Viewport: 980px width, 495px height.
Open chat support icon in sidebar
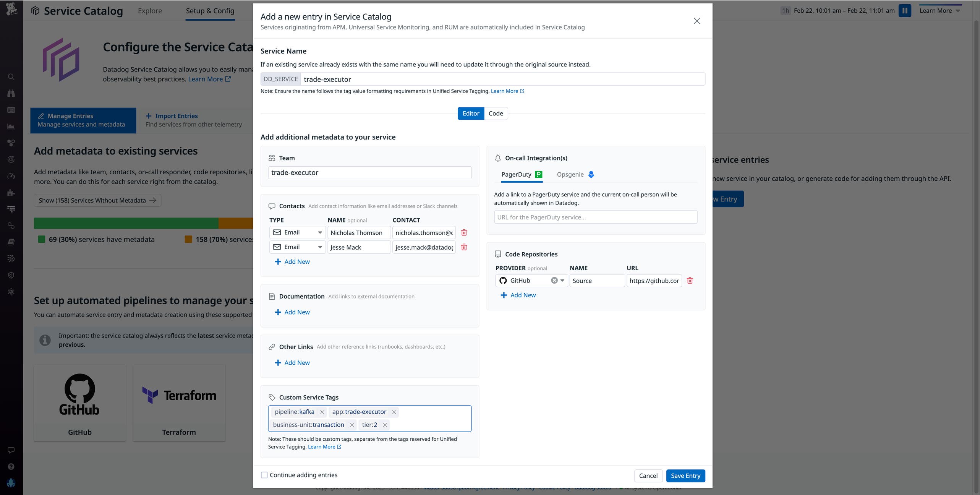click(11, 450)
